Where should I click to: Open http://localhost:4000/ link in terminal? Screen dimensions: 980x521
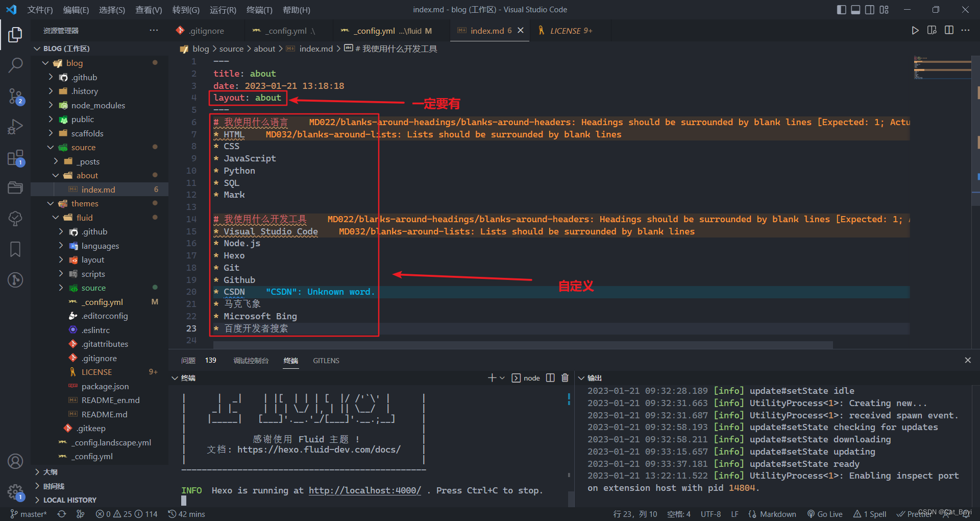(x=364, y=490)
